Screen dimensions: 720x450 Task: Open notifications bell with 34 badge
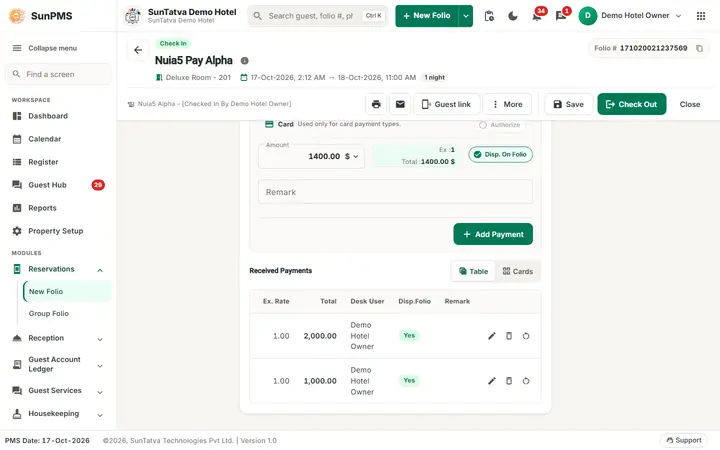pyautogui.click(x=537, y=16)
